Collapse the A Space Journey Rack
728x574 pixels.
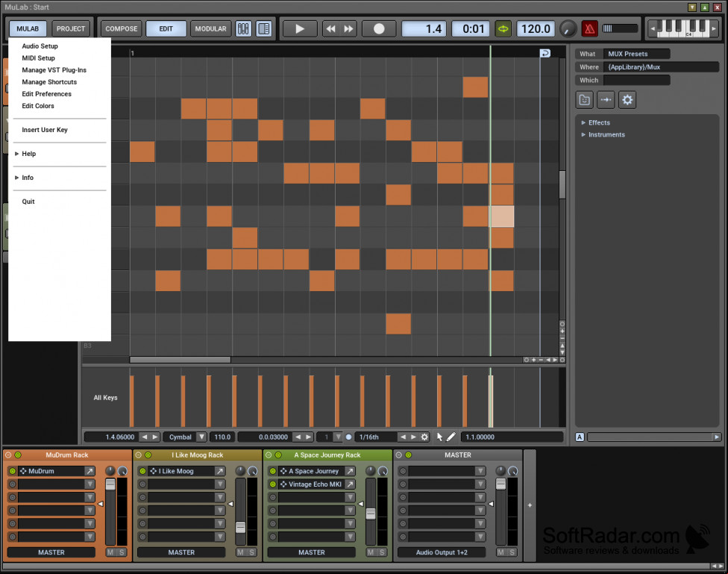[269, 455]
